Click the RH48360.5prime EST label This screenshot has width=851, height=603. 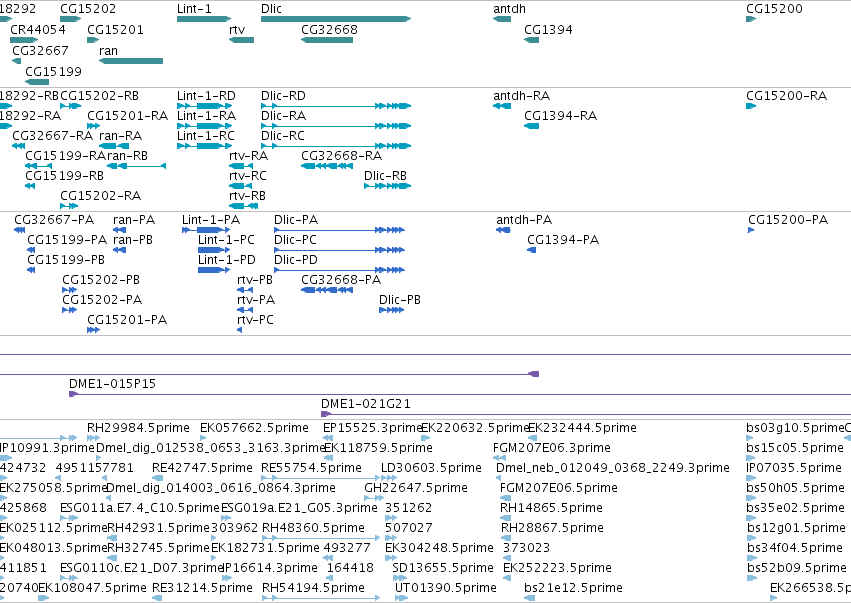click(313, 528)
